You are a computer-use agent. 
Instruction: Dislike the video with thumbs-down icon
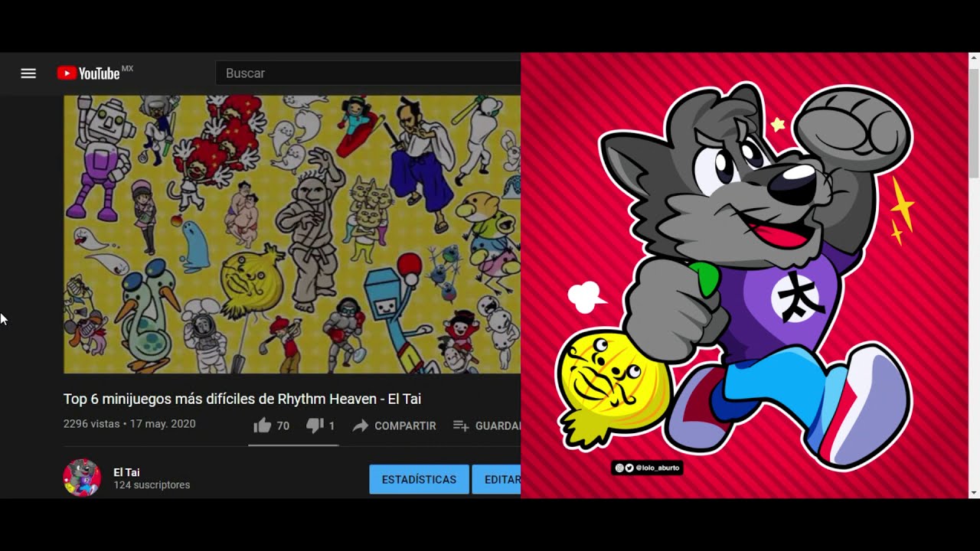click(x=315, y=425)
